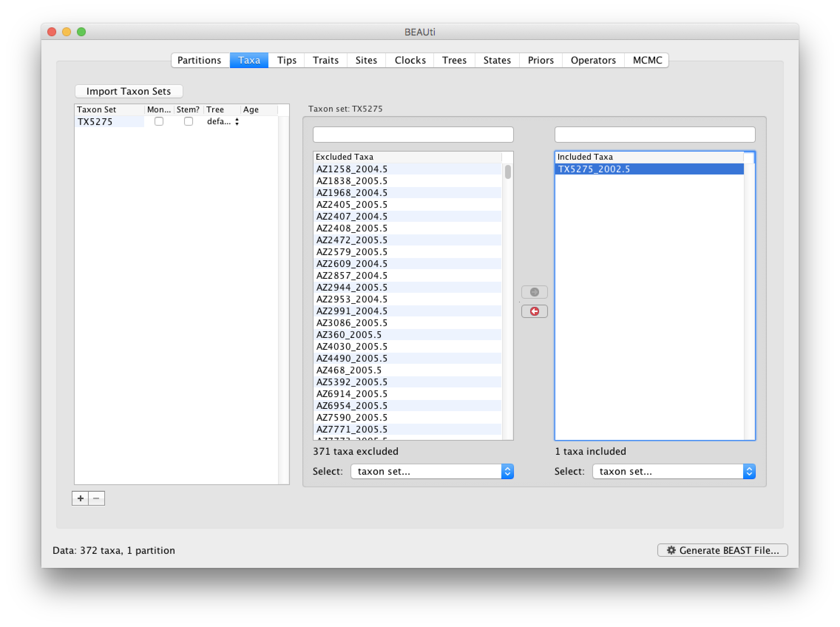
Task: Select included taxon TX5275_2002.5
Action: click(649, 169)
